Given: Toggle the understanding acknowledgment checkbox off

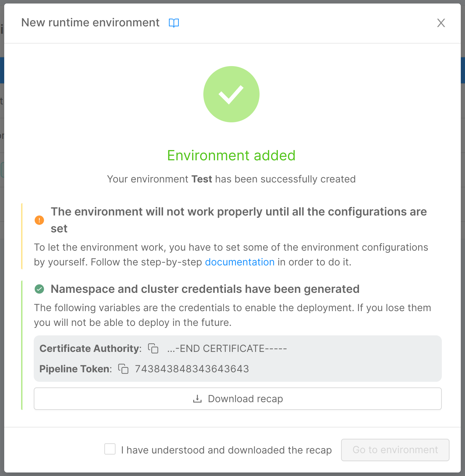Looking at the screenshot, I should (110, 449).
